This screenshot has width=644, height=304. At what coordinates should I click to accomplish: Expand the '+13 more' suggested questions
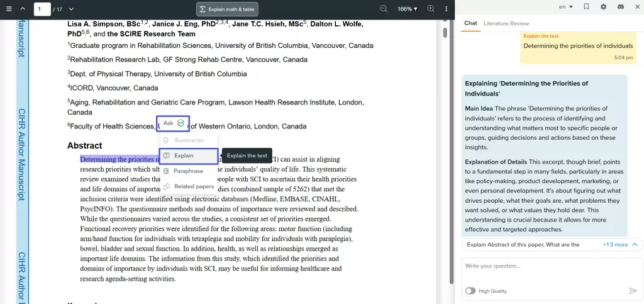(x=619, y=244)
